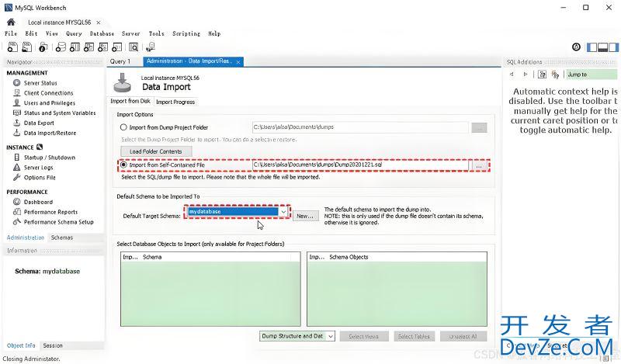The height and width of the screenshot is (364, 621).
Task: Switch to Object Info tab
Action: click(x=21, y=345)
